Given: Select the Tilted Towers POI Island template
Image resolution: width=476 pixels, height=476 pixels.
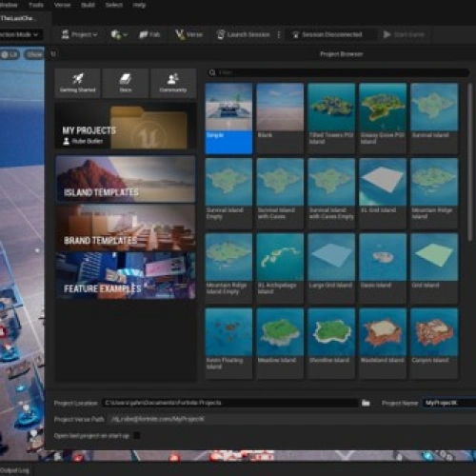Looking at the screenshot, I should point(331,118).
